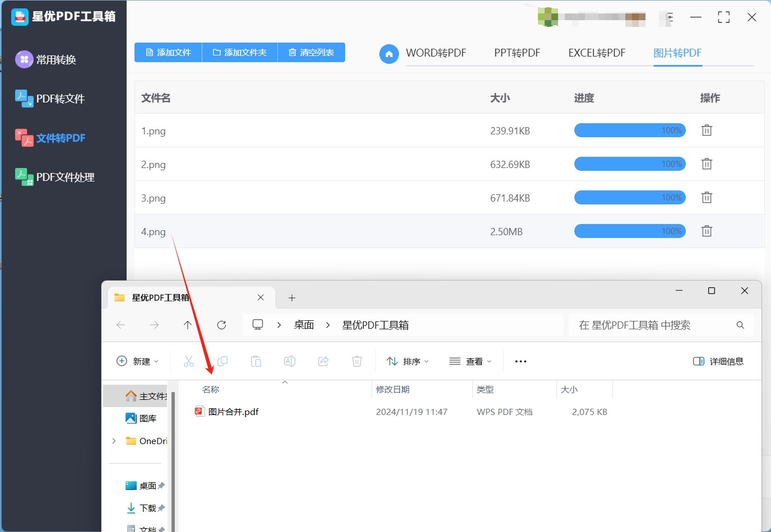Navigate to 桌面 in the breadcrumb

coord(304,325)
